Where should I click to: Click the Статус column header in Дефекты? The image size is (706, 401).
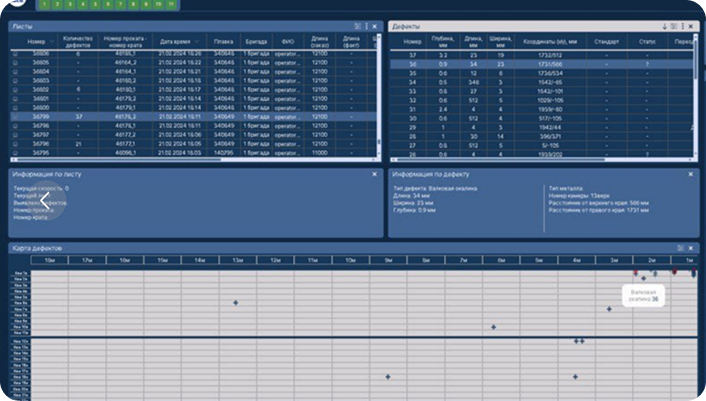tap(647, 41)
